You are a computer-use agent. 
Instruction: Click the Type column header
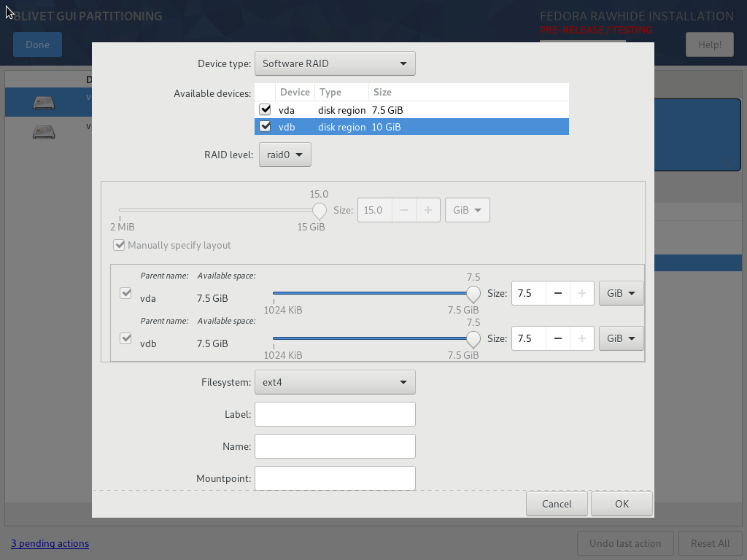click(341, 92)
